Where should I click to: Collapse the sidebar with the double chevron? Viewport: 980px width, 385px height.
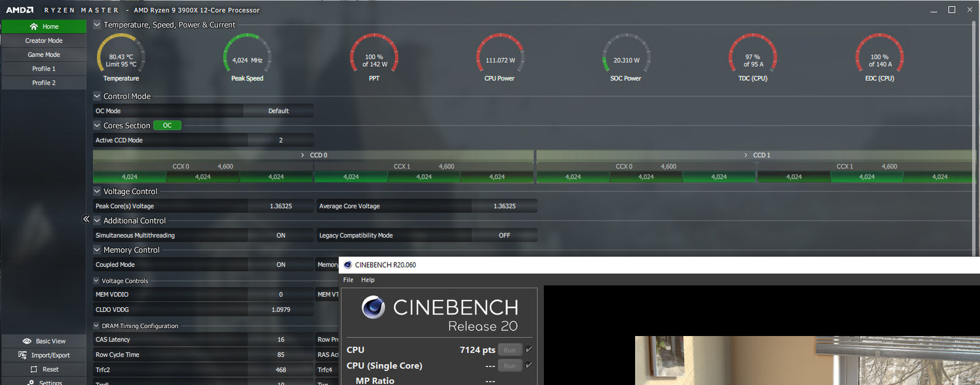coord(86,219)
